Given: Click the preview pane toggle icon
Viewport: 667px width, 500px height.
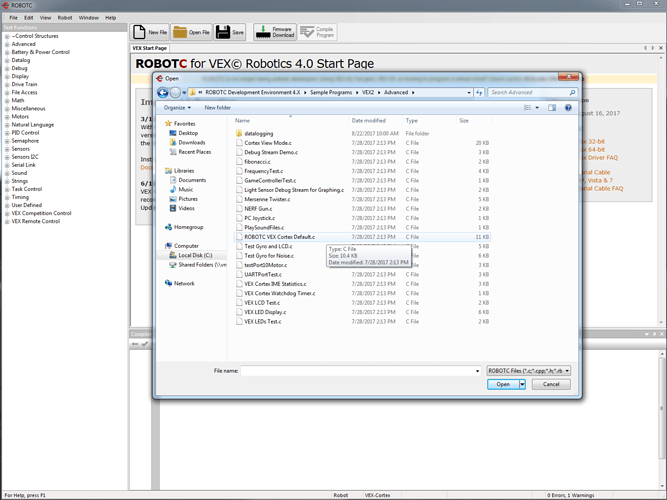Looking at the screenshot, I should tap(552, 108).
